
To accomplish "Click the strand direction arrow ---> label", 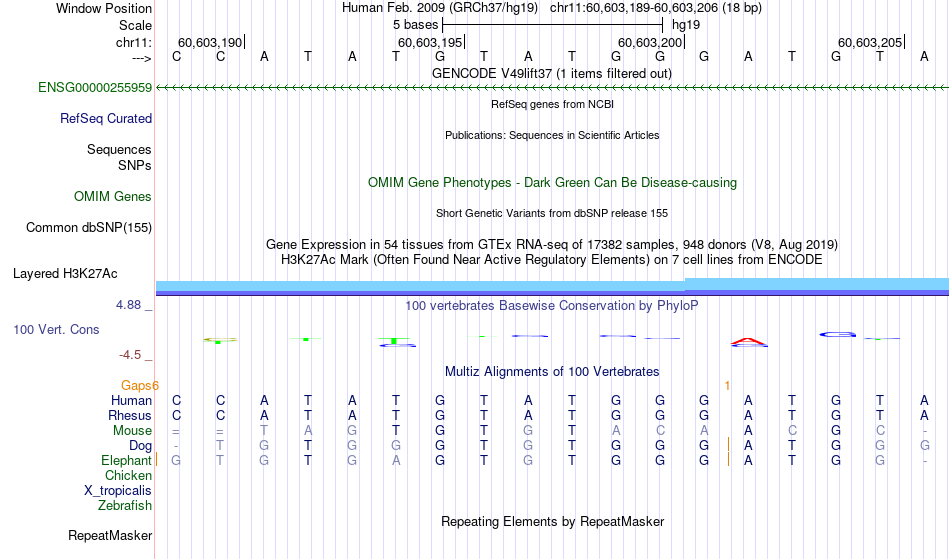I will click(141, 58).
